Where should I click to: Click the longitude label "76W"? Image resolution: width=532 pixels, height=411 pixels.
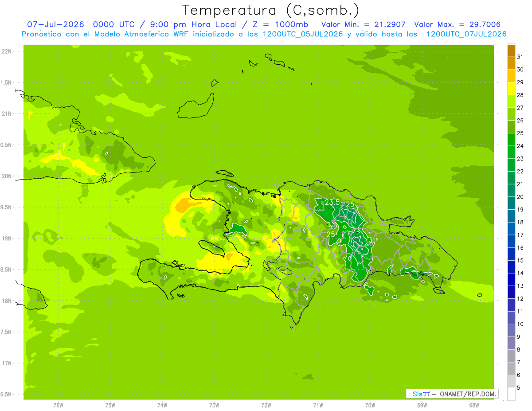(x=58, y=405)
